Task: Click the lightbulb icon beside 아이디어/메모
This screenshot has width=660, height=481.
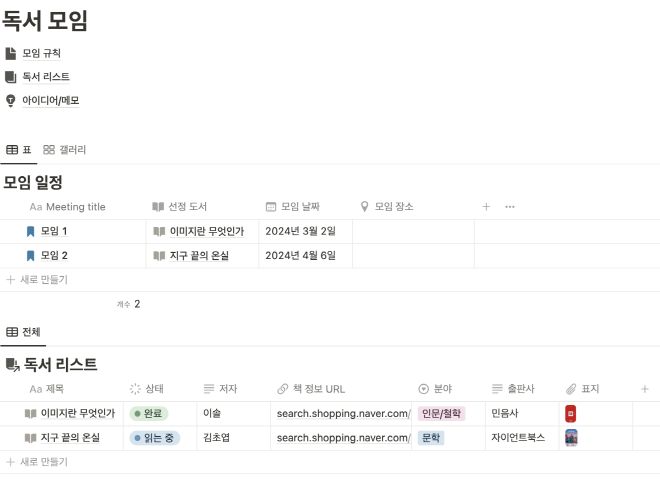Action: tap(11, 101)
